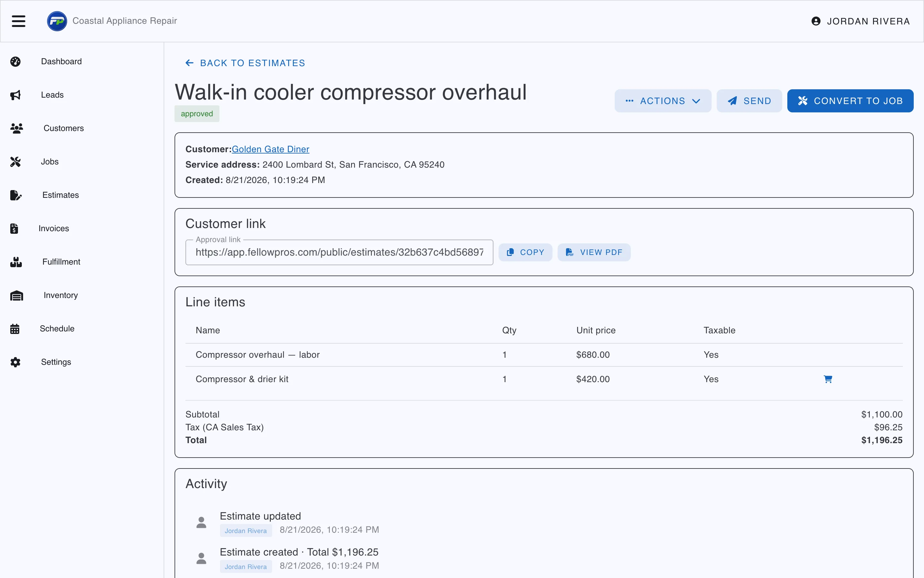Click the Qty column header
This screenshot has height=578, width=924.
[509, 330]
